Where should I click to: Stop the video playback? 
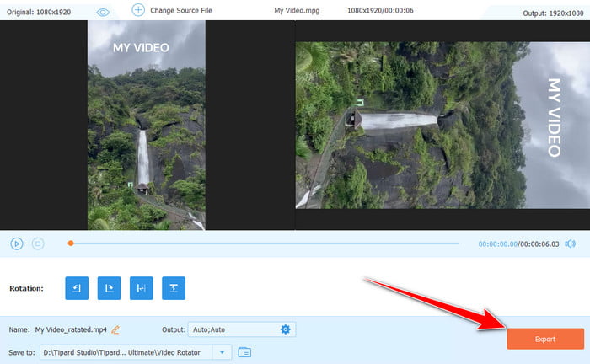pyautogui.click(x=38, y=244)
